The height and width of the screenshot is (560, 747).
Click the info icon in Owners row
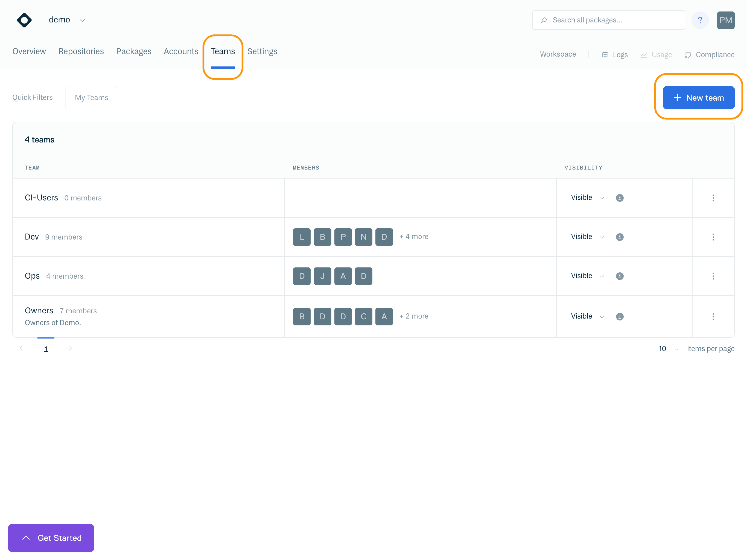[x=619, y=316]
